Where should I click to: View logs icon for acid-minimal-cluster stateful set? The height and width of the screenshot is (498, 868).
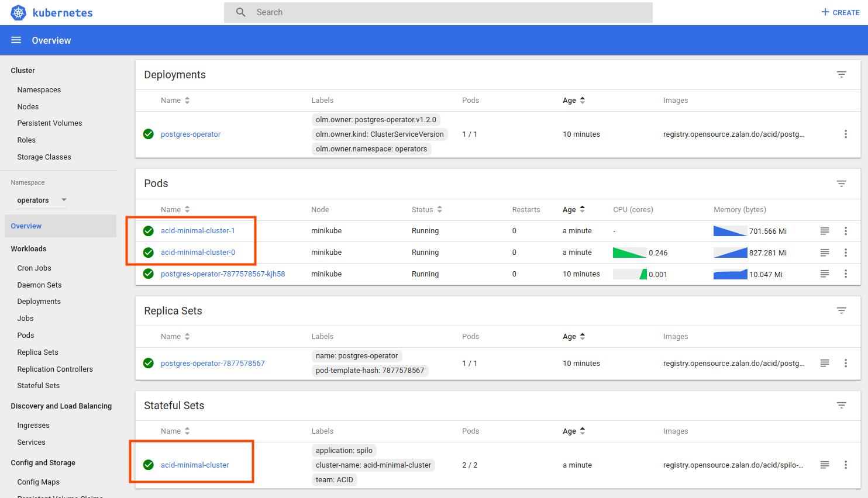coord(825,465)
